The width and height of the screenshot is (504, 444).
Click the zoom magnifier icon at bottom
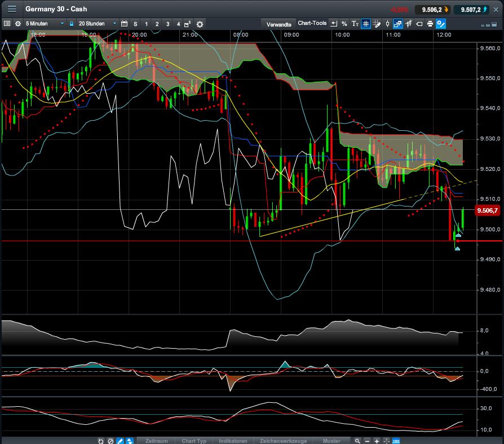tap(357, 441)
